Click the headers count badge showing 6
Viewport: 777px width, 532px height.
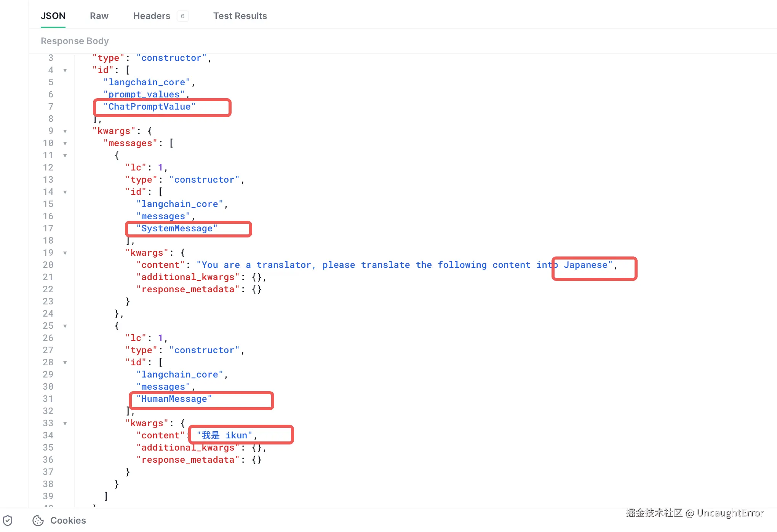183,16
